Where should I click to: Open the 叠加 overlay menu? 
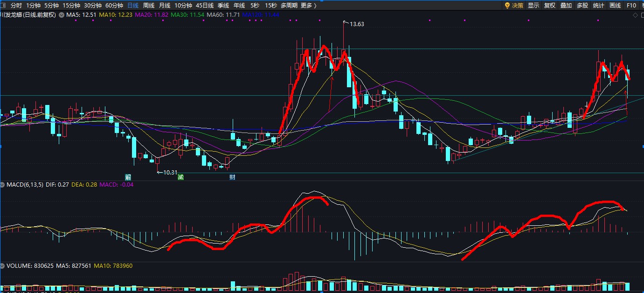click(x=566, y=6)
